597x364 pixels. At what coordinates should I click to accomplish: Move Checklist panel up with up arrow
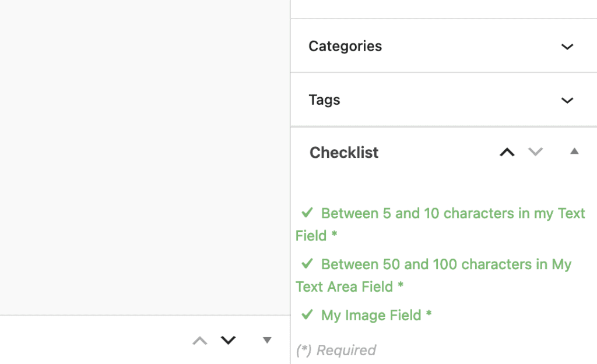(507, 152)
